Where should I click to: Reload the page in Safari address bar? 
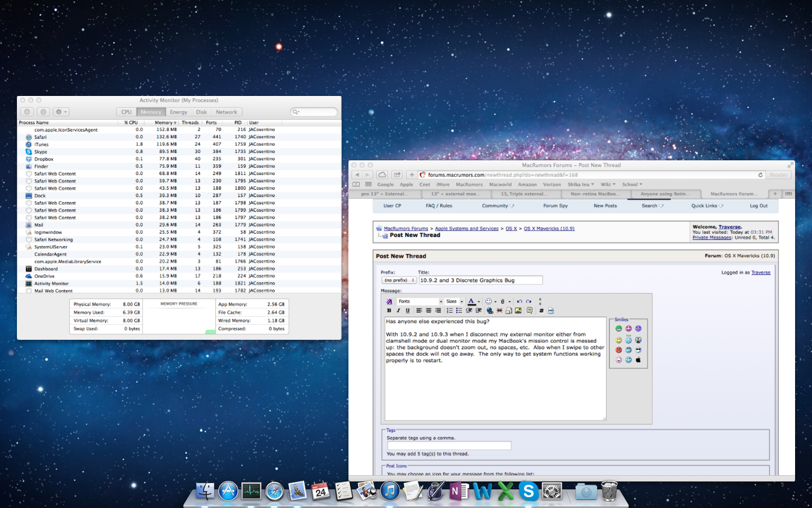coord(760,175)
